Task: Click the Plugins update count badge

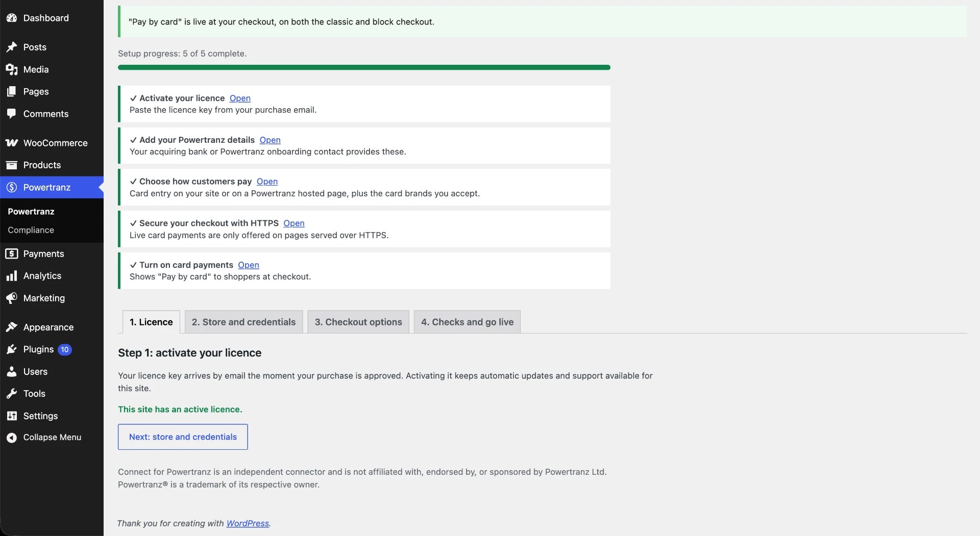Action: point(64,349)
